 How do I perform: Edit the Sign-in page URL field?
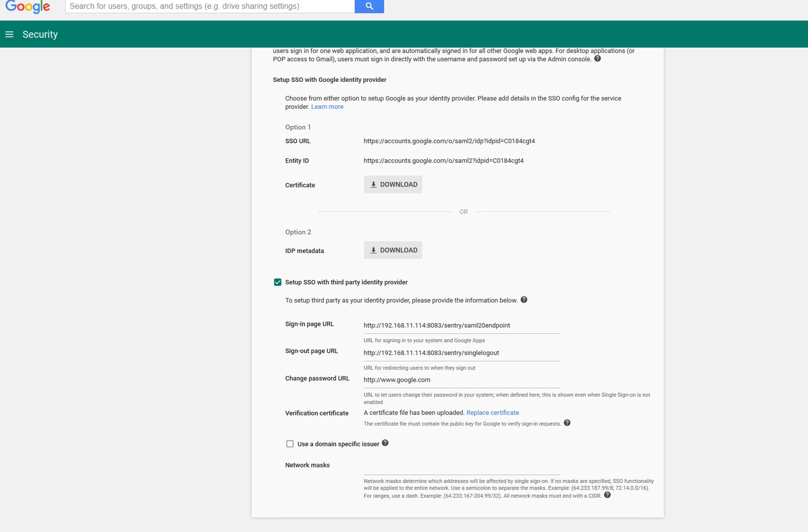pyautogui.click(x=461, y=325)
